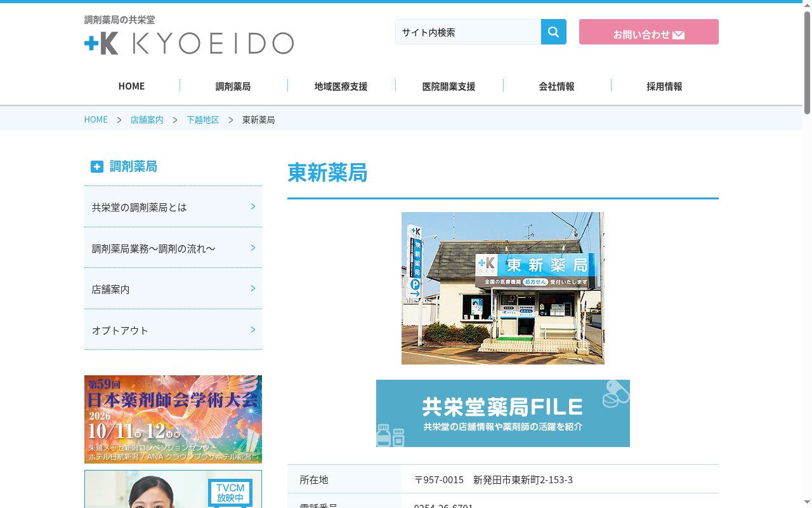Click 東新薬局 in the breadcrumb trail
This screenshot has height=508, width=812.
[259, 119]
